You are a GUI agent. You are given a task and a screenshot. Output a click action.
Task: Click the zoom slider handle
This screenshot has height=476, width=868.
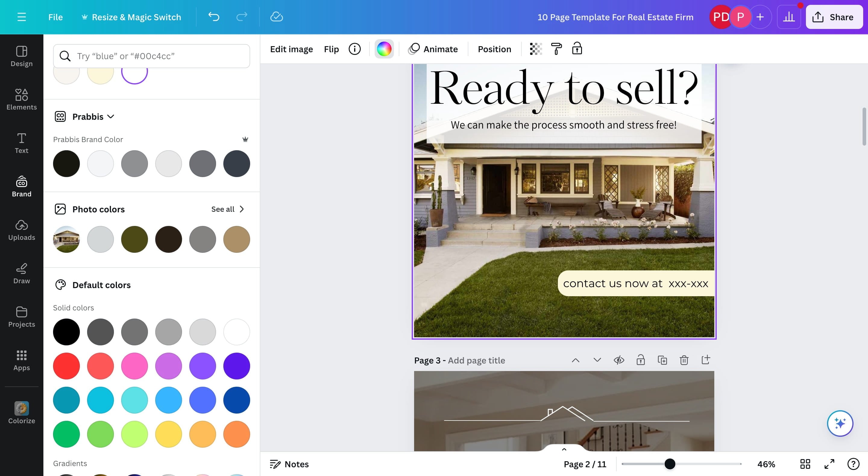pyautogui.click(x=670, y=464)
